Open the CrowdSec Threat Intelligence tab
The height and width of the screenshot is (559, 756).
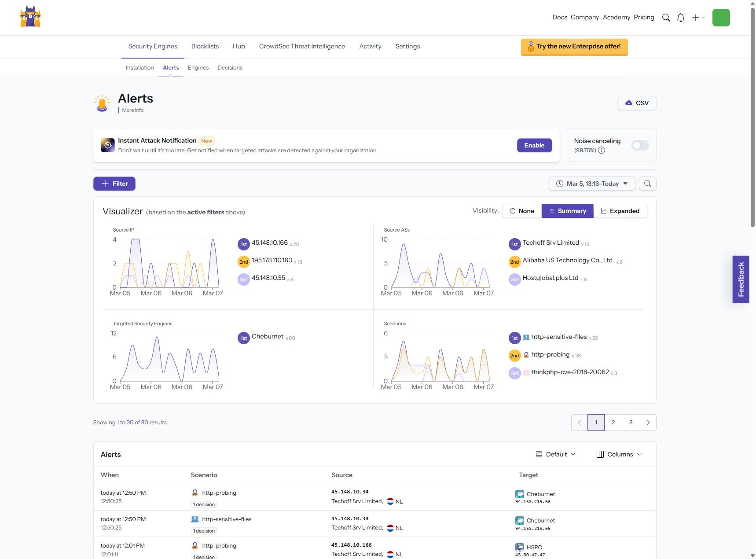point(302,46)
